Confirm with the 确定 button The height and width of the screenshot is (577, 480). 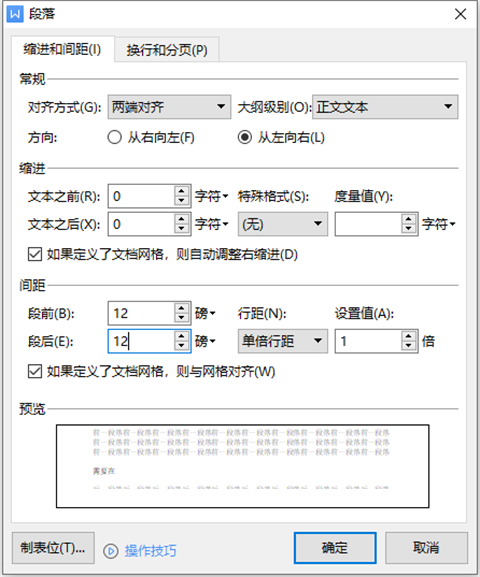coord(335,548)
